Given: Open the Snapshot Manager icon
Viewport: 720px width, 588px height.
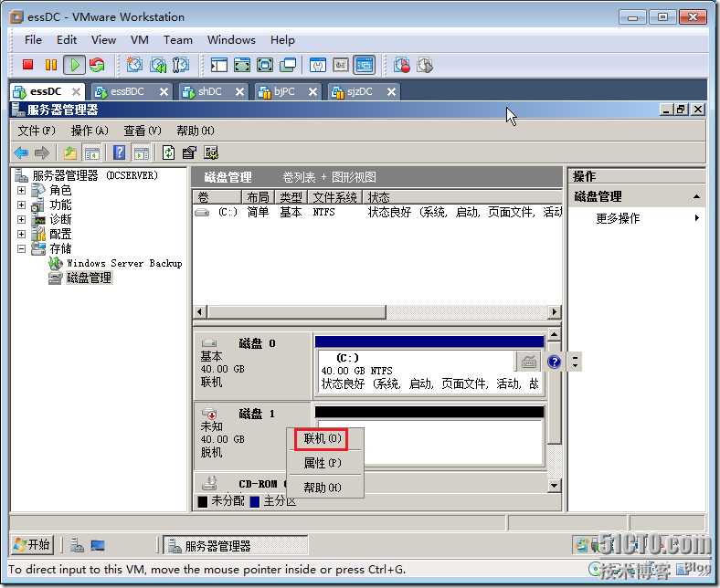Looking at the screenshot, I should coord(181,65).
